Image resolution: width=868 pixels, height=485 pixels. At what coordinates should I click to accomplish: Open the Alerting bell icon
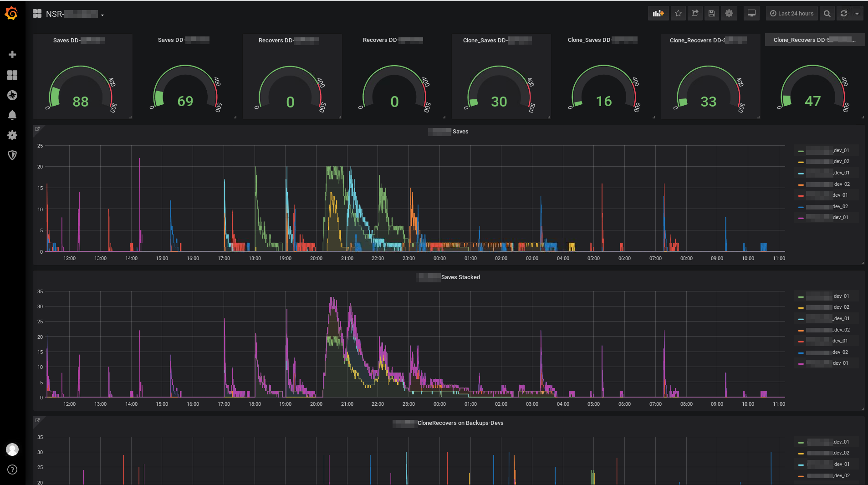12,115
